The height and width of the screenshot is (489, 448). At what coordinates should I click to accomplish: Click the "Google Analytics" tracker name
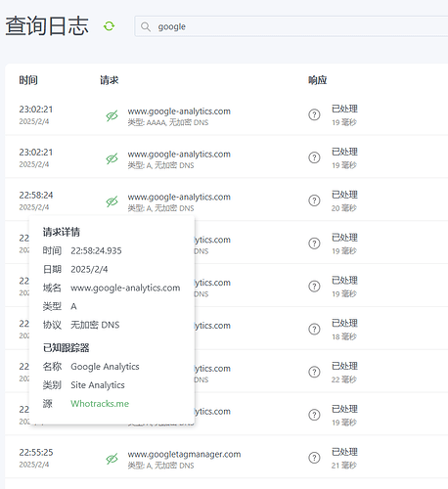coord(105,367)
